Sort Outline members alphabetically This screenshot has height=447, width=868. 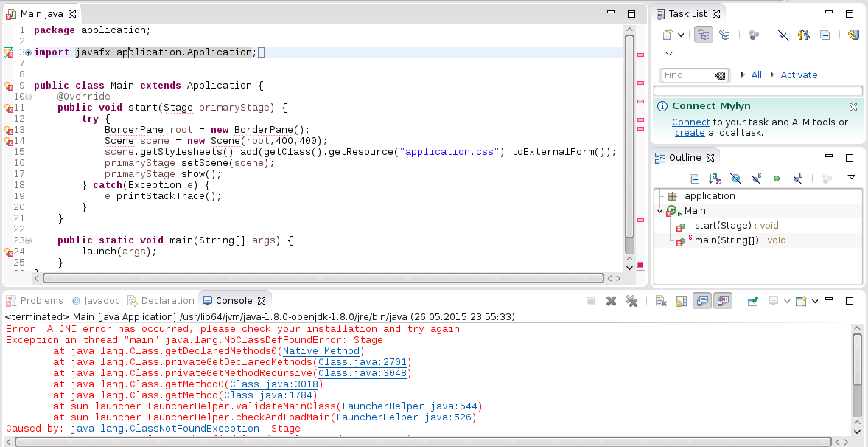715,178
